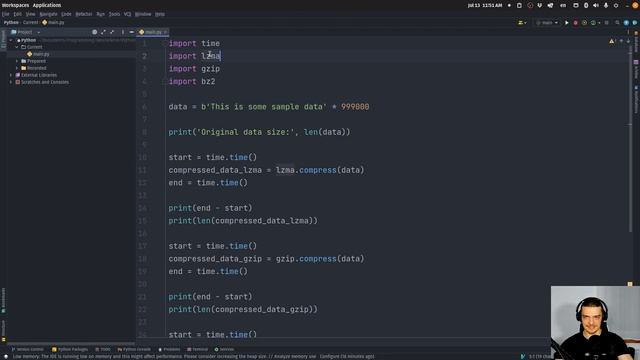The height and width of the screenshot is (360, 640).
Task: Open the Problems tool window
Action: 169,349
